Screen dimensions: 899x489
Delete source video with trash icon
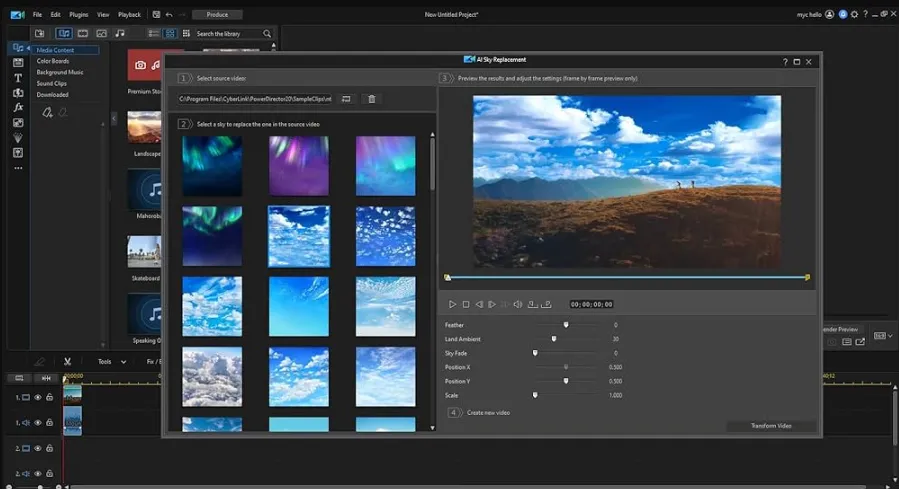pyautogui.click(x=372, y=99)
